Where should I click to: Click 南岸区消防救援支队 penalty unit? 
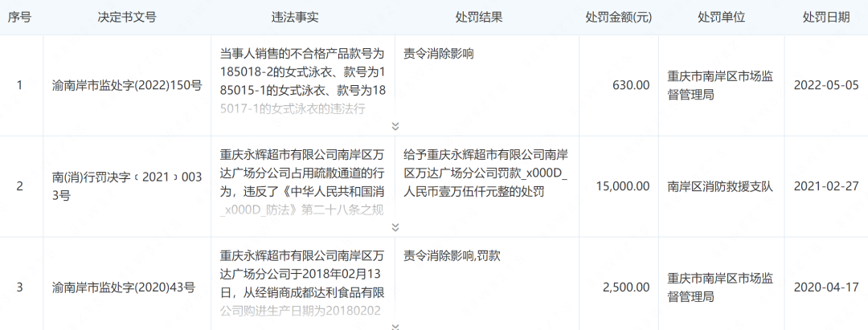pos(720,186)
